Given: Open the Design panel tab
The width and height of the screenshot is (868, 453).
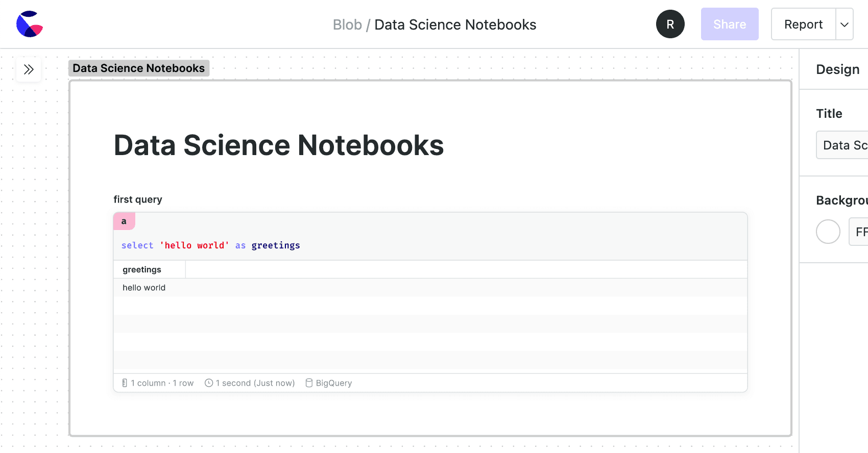Looking at the screenshot, I should point(837,69).
